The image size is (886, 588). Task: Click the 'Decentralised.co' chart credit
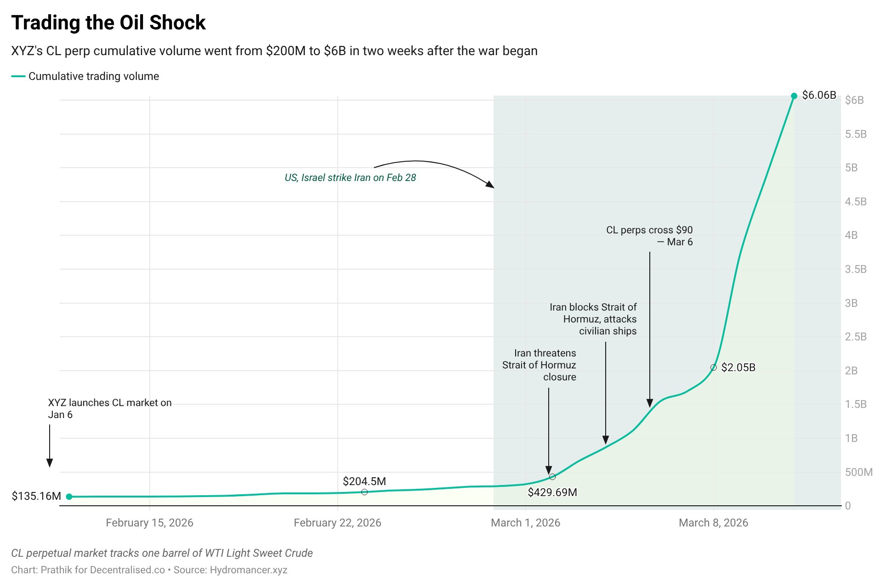127,570
